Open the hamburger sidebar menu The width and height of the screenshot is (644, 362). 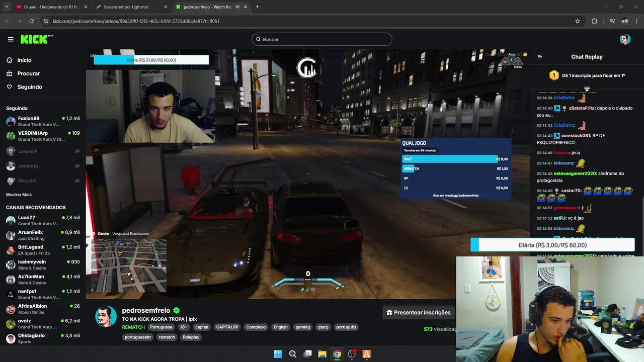tap(11, 39)
